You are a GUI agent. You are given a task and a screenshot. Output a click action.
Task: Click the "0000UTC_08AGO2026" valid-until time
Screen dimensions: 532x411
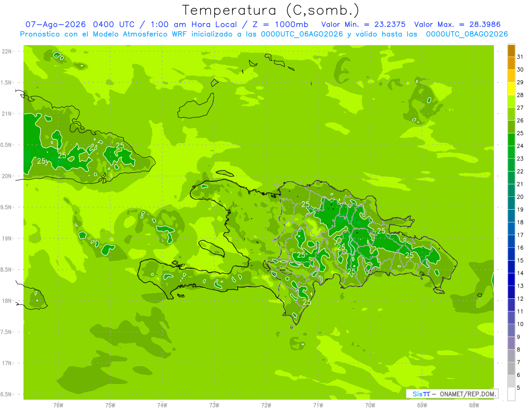[467, 34]
